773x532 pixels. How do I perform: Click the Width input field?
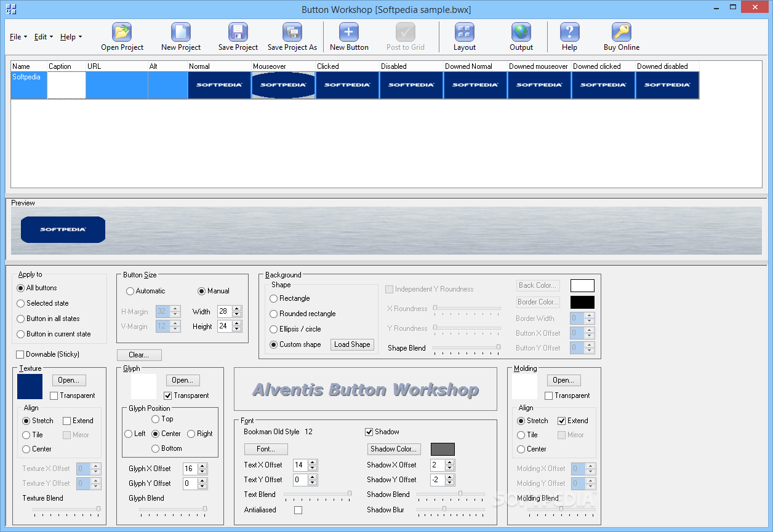click(225, 311)
